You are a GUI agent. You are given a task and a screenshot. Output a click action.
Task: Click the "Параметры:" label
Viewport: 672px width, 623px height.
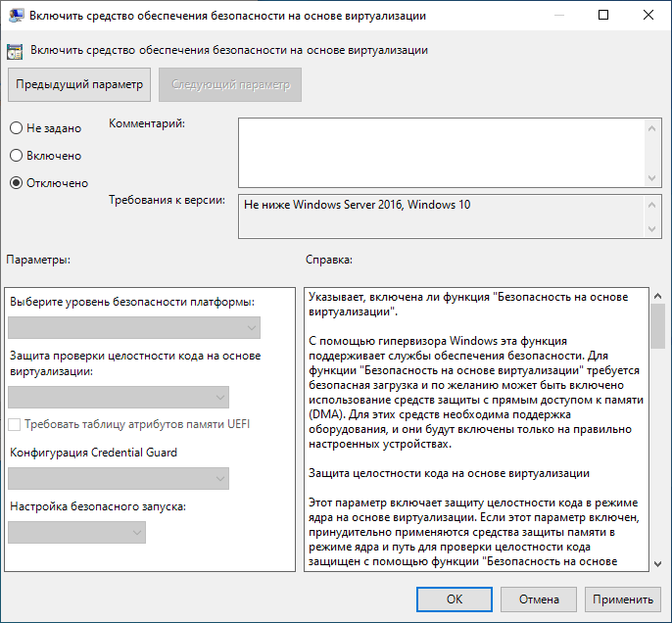38,260
